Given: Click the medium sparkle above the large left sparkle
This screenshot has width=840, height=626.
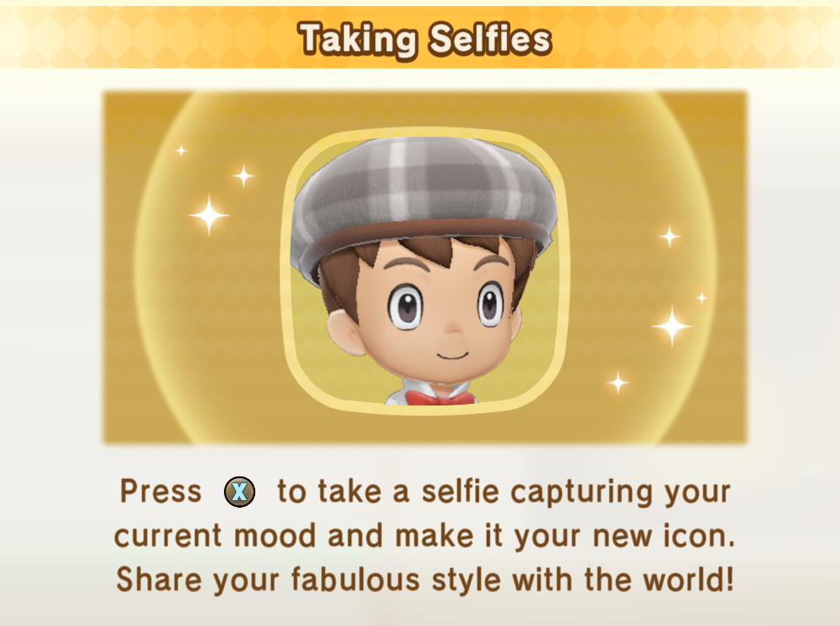Looking at the screenshot, I should click(x=243, y=176).
